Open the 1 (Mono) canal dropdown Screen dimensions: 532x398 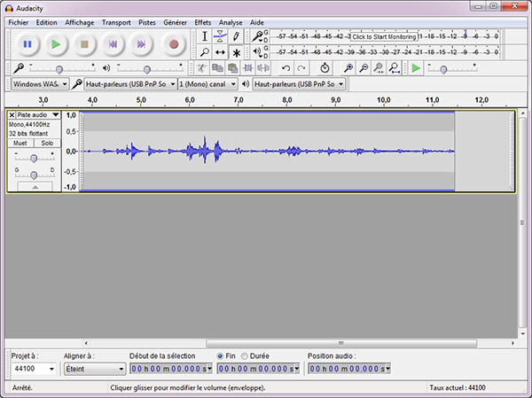207,84
